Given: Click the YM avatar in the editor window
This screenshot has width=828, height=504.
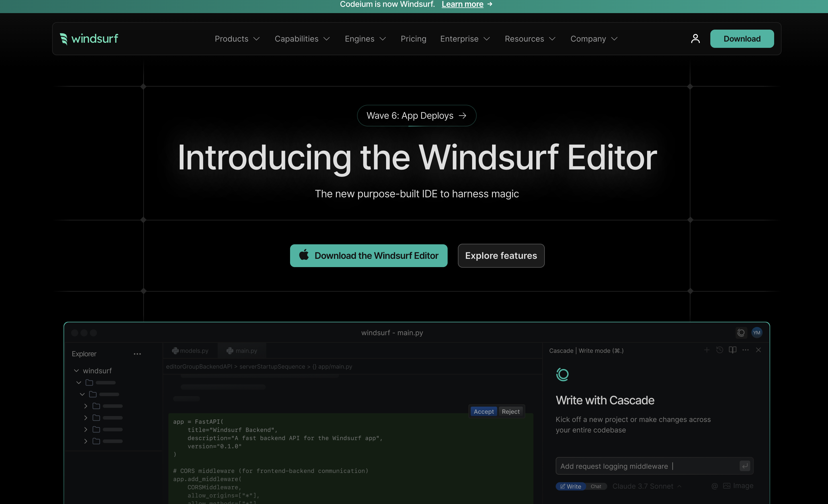Looking at the screenshot, I should 757,332.
